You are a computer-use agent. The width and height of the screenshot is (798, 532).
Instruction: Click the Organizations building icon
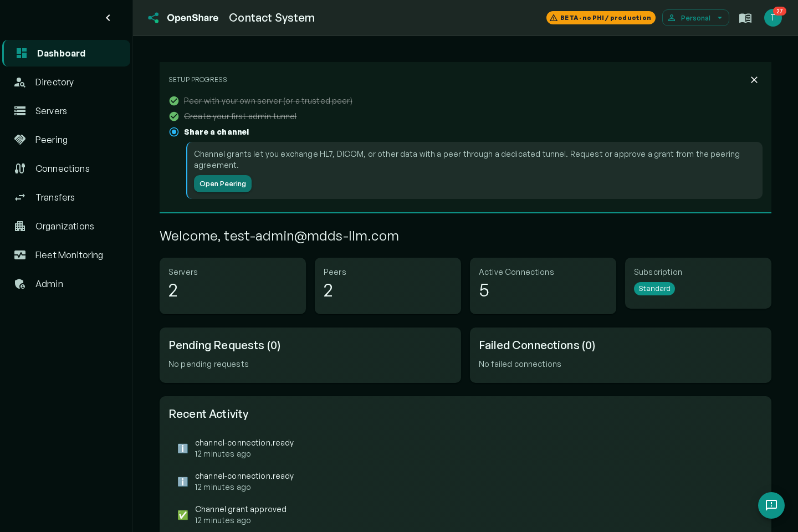[x=20, y=226]
